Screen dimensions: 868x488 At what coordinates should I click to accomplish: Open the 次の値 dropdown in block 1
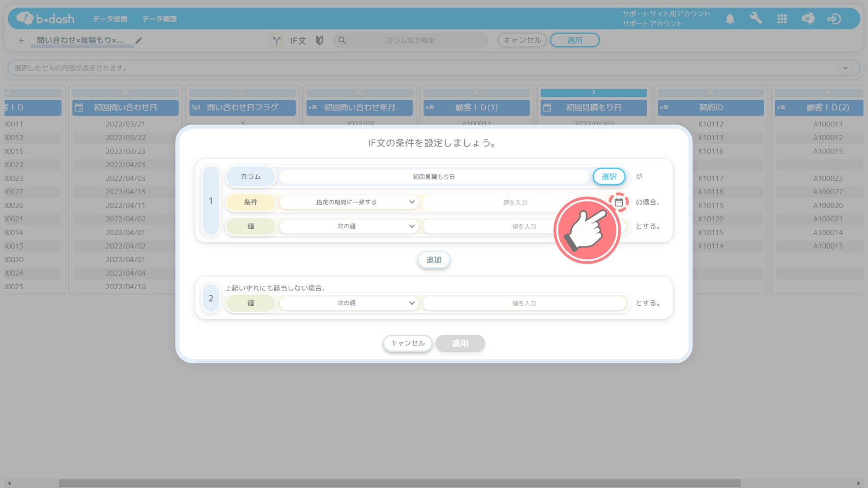click(x=349, y=226)
